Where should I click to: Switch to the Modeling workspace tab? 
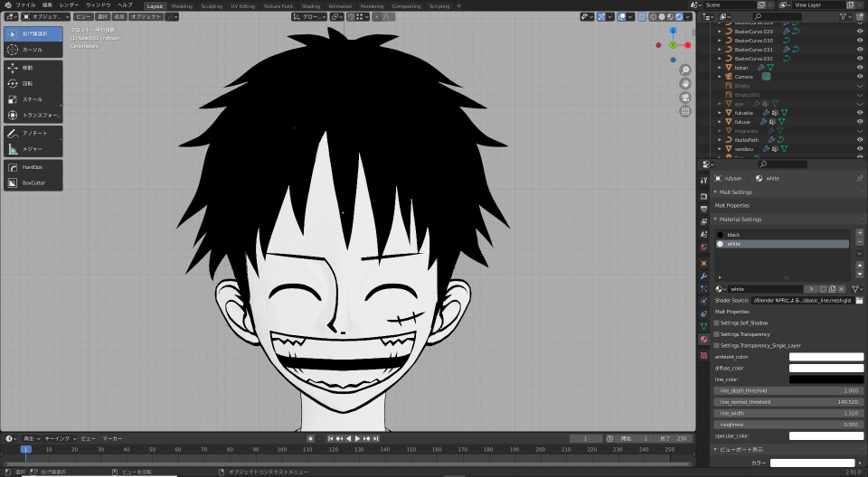(x=182, y=6)
